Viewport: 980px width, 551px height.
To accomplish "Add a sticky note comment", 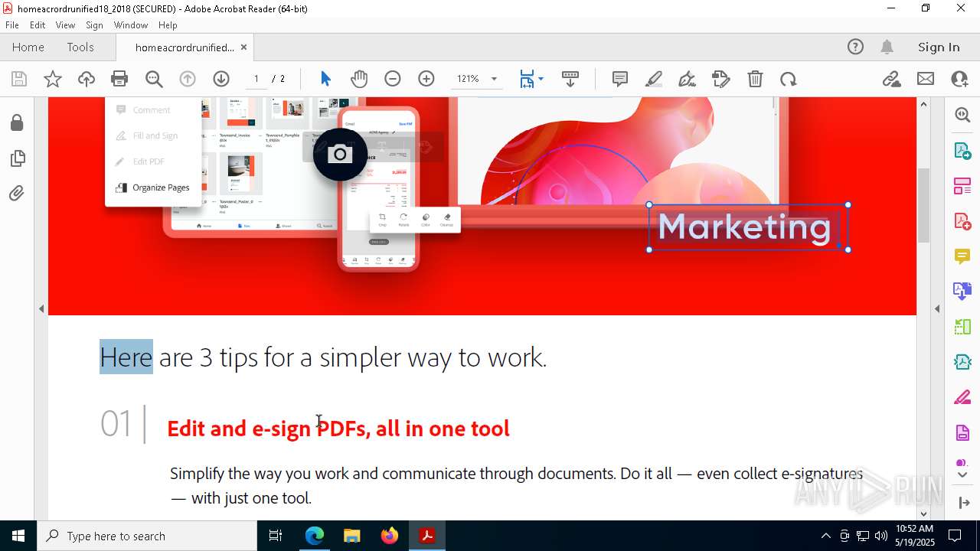I will pos(620,79).
